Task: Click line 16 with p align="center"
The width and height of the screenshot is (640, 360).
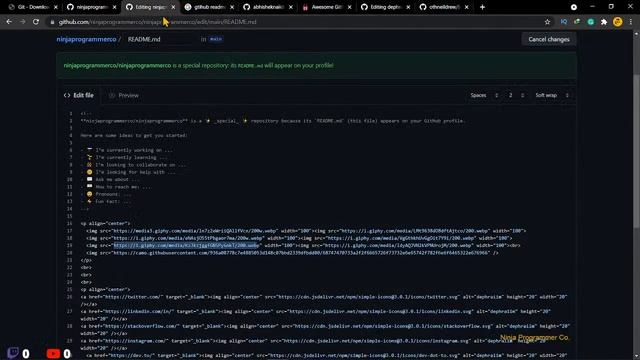Action: point(105,223)
